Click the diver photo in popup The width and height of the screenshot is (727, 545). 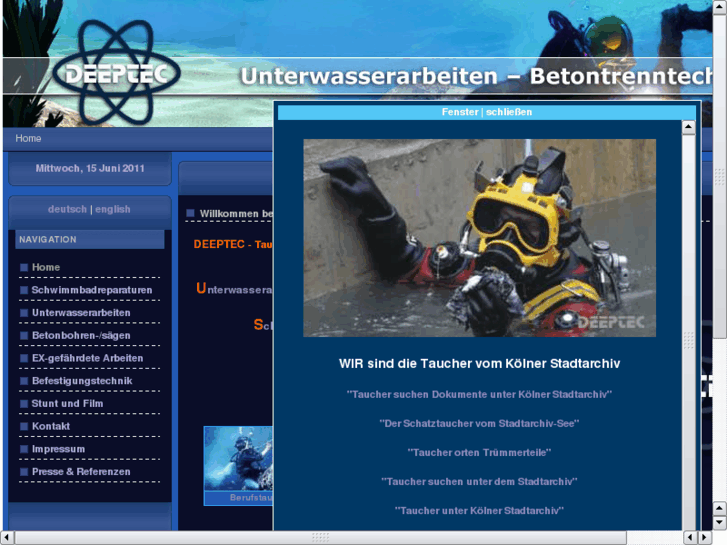pos(479,238)
